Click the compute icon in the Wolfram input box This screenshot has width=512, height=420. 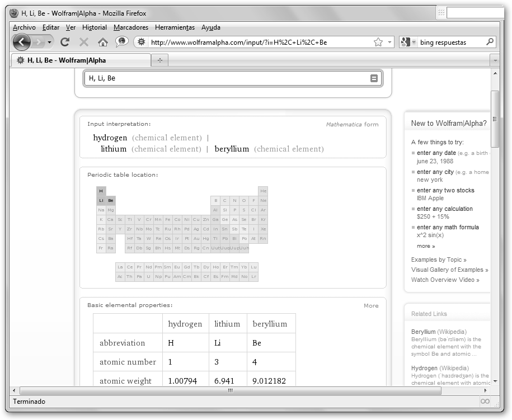[x=374, y=78]
